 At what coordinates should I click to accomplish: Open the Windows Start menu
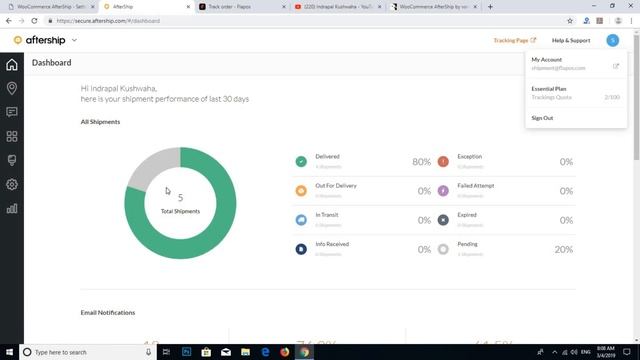point(9,352)
